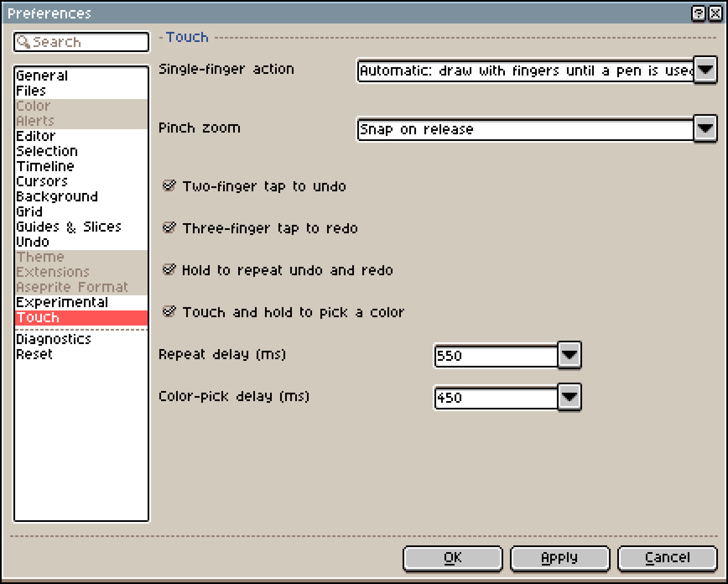728x584 pixels.
Task: Select the Experimental section
Action: (x=81, y=302)
